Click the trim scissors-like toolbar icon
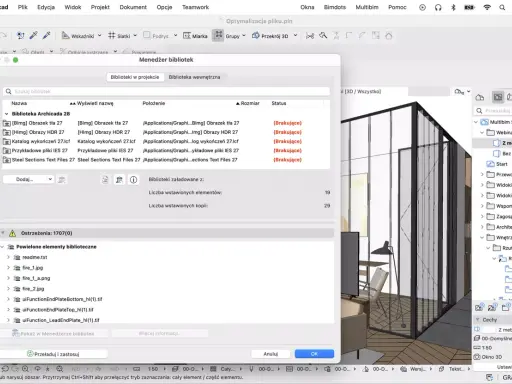The height and width of the screenshot is (384, 512). coord(310,35)
